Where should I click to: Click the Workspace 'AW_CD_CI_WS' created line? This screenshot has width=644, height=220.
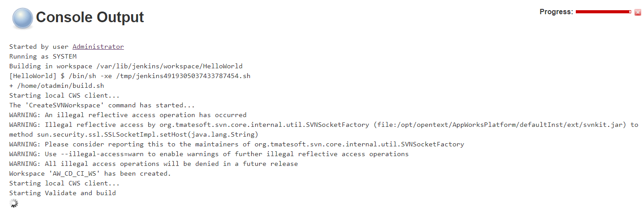pyautogui.click(x=90, y=173)
